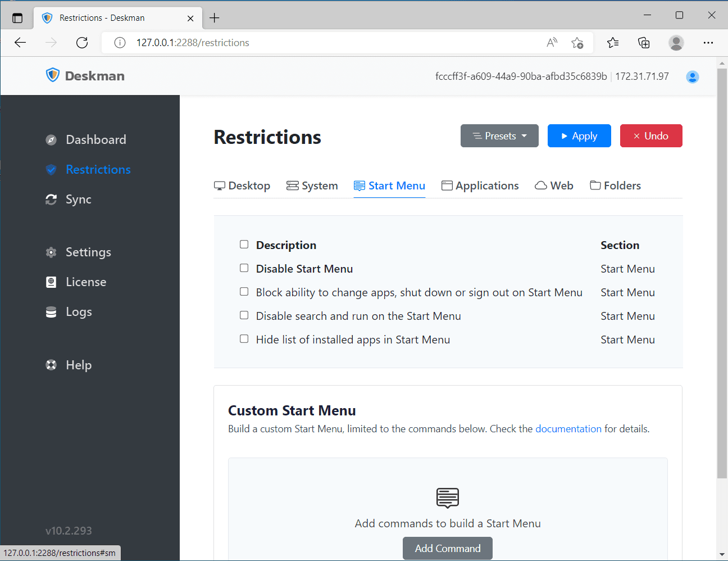
Task: Click the Start Menu list icon in empty panel
Action: (x=448, y=498)
